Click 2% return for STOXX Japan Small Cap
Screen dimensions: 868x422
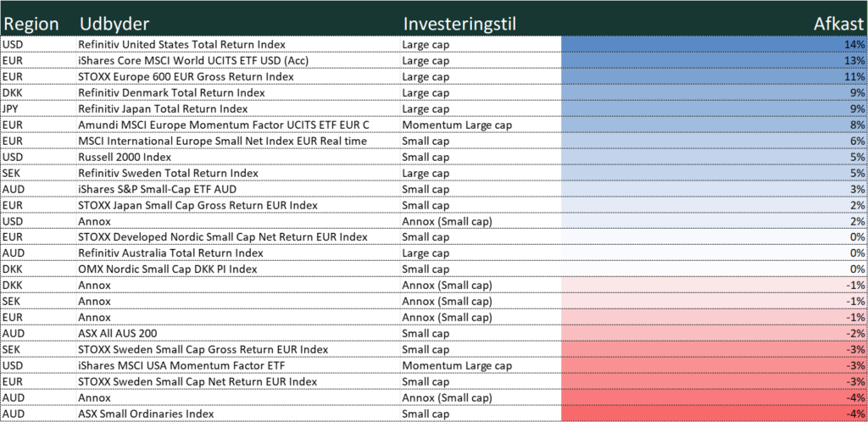pos(858,204)
